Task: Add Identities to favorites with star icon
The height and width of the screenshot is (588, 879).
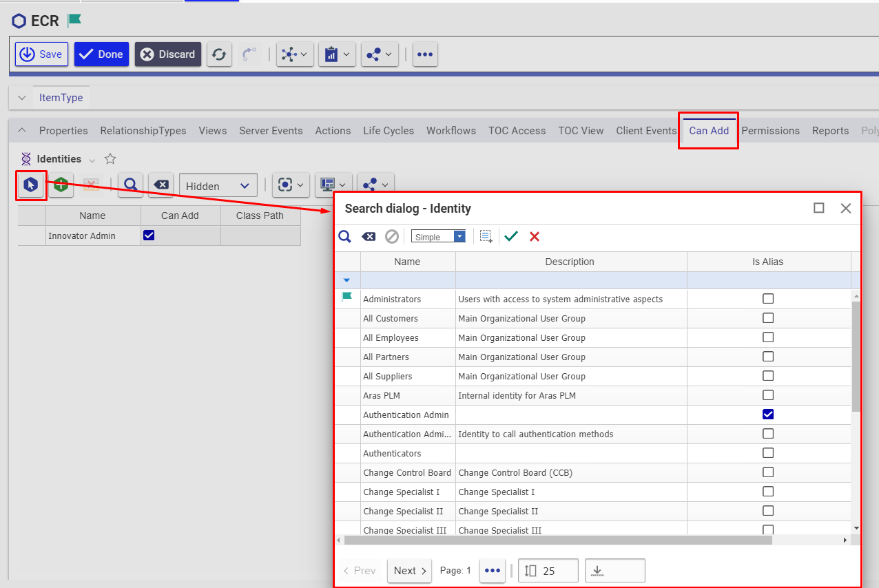Action: coord(110,159)
